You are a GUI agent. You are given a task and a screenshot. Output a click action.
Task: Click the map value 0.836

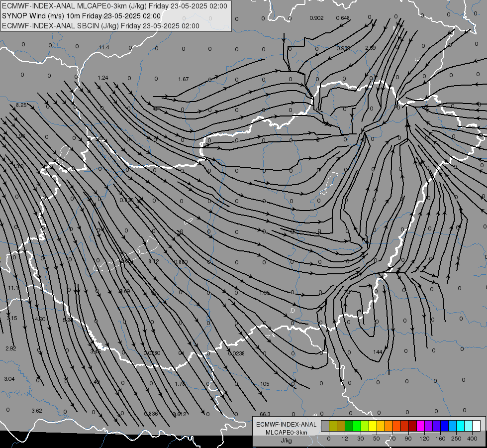pos(151,414)
